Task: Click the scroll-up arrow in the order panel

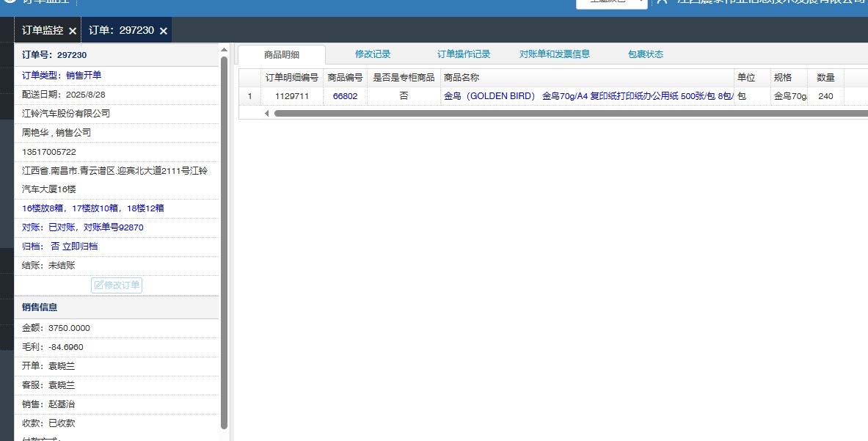Action: [x=225, y=50]
